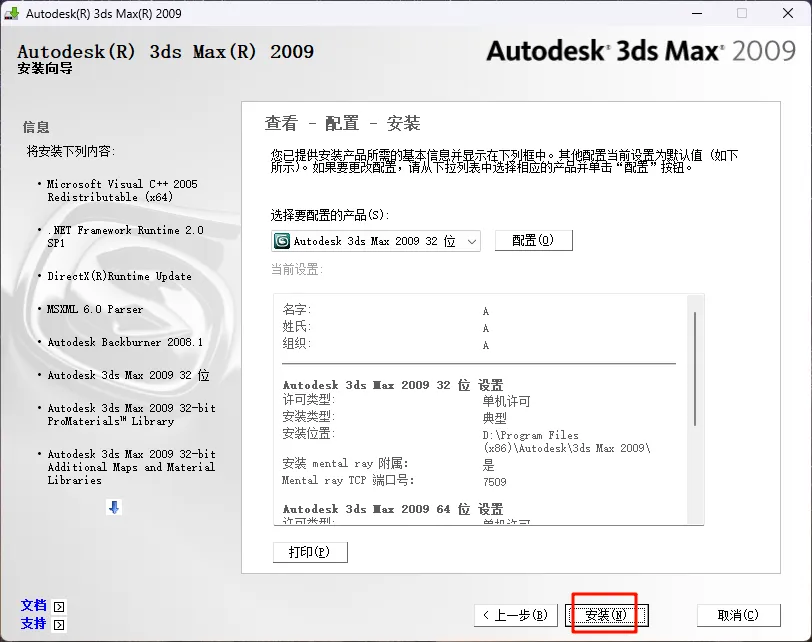This screenshot has width=812, height=642.
Task: Cancel setup with the 取消(C) button
Action: coord(738,615)
